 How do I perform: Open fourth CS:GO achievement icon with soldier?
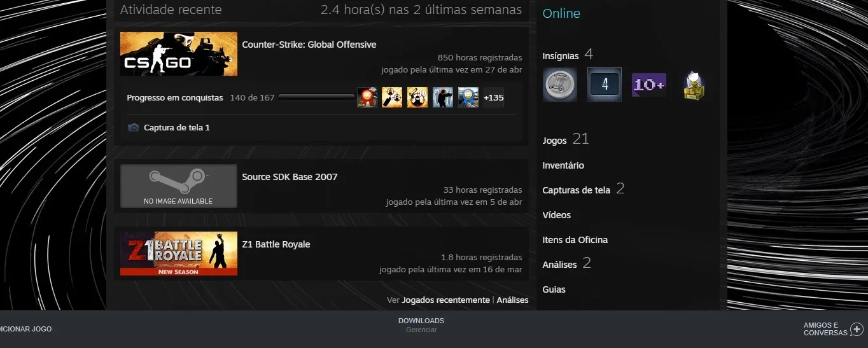443,97
